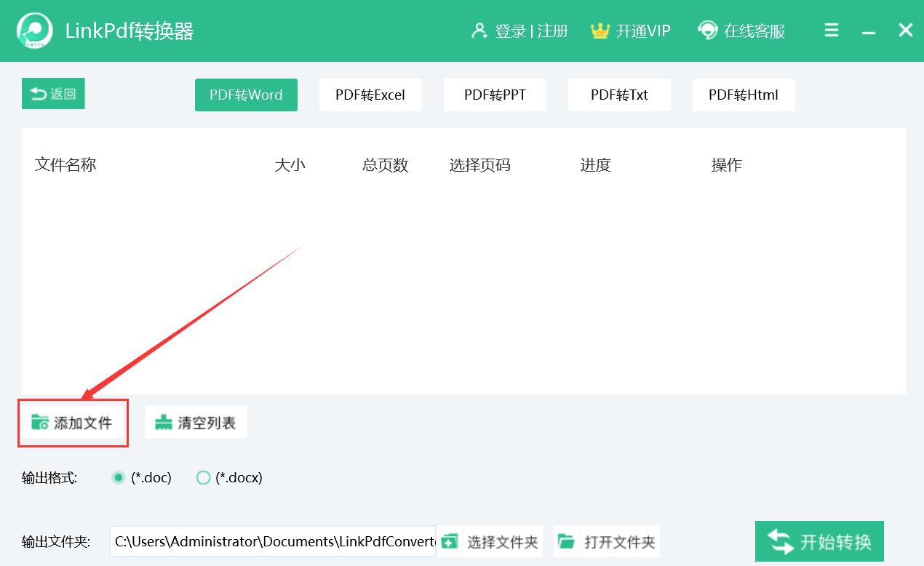Select the (*.docx) output format
The width and height of the screenshot is (924, 566).
tap(204, 478)
